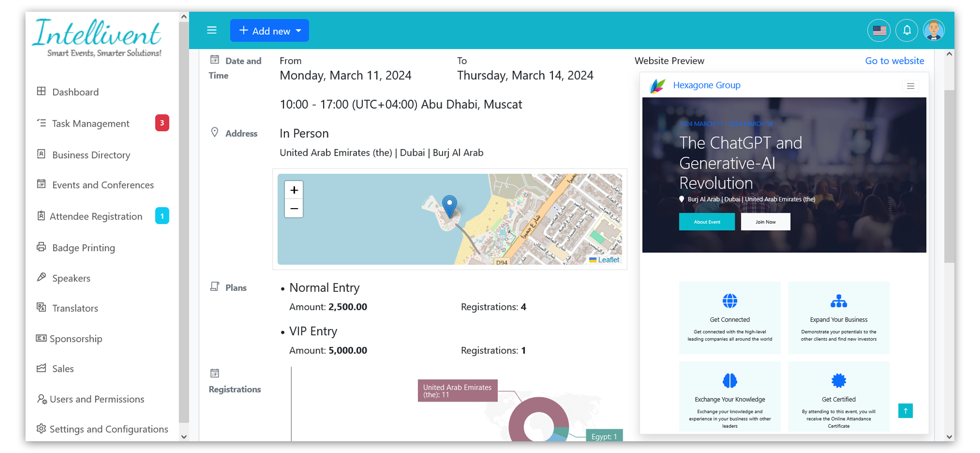Click Get Certified badge icon
This screenshot has height=453, width=980.
pyautogui.click(x=839, y=381)
